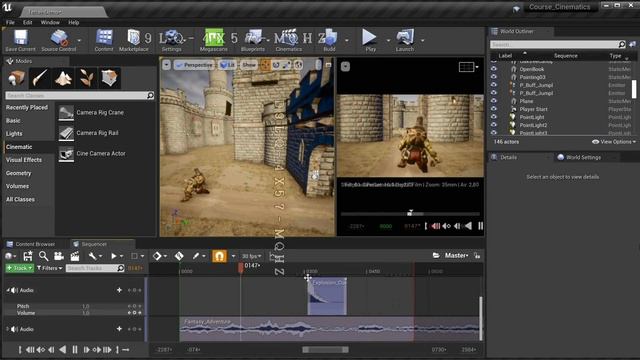Open the 30 fps frame rate dropdown
The width and height of the screenshot is (640, 360).
click(x=251, y=256)
